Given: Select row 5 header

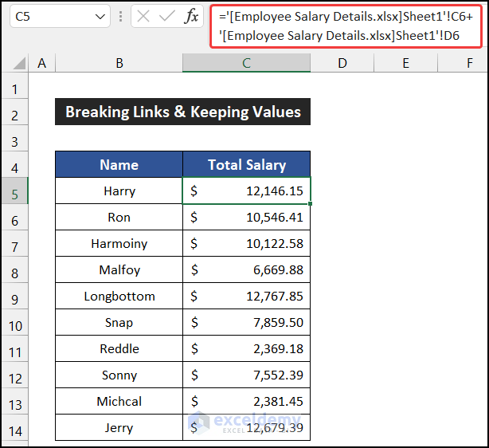Looking at the screenshot, I should point(15,191).
